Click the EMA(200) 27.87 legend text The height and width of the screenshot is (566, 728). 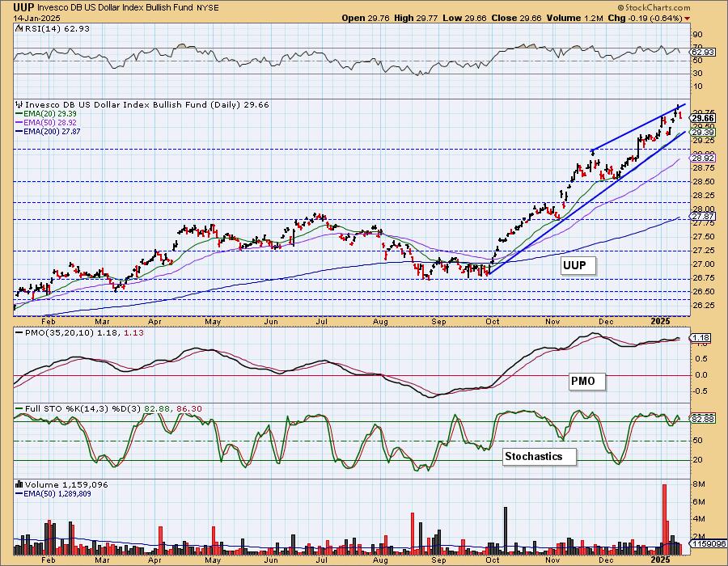pyautogui.click(x=52, y=132)
